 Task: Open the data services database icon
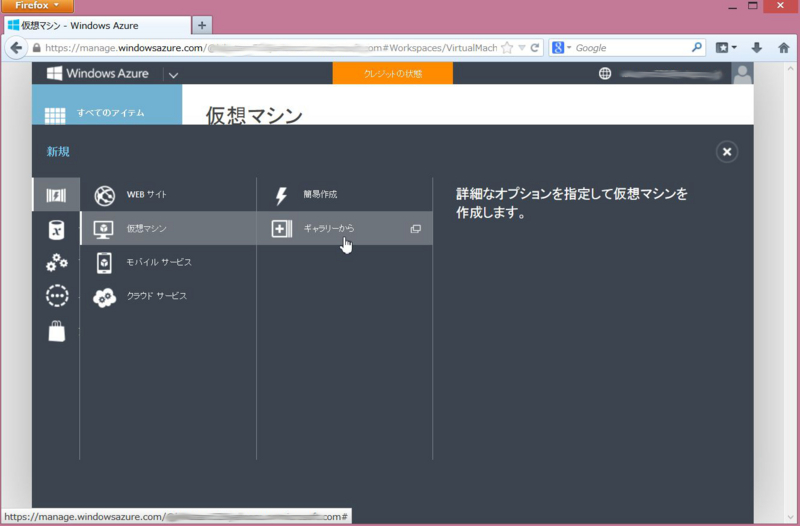coord(56,230)
